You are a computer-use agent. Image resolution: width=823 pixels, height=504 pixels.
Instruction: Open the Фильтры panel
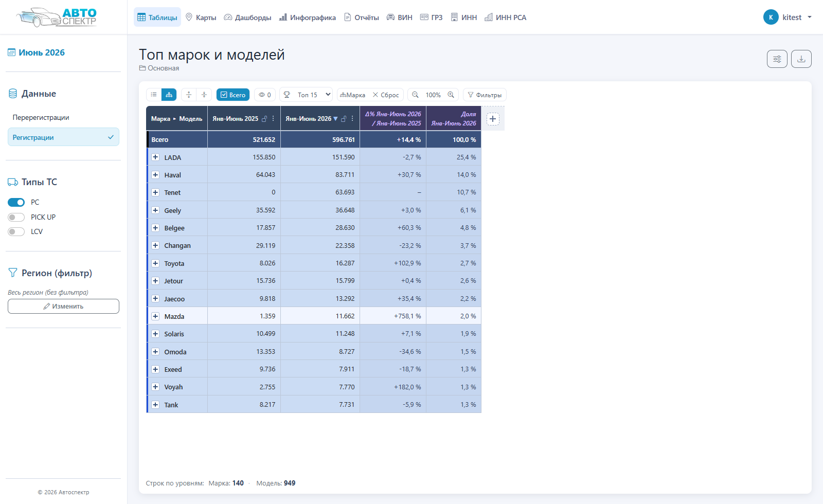point(485,95)
